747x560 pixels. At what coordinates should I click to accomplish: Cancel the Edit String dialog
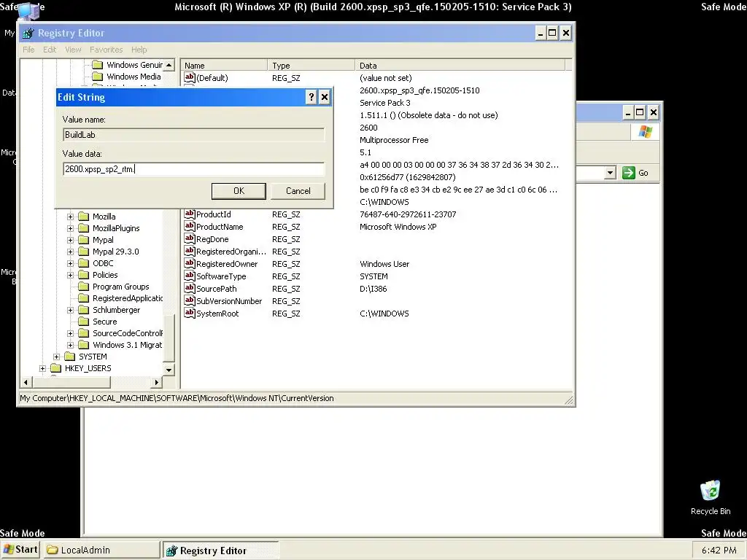298,191
